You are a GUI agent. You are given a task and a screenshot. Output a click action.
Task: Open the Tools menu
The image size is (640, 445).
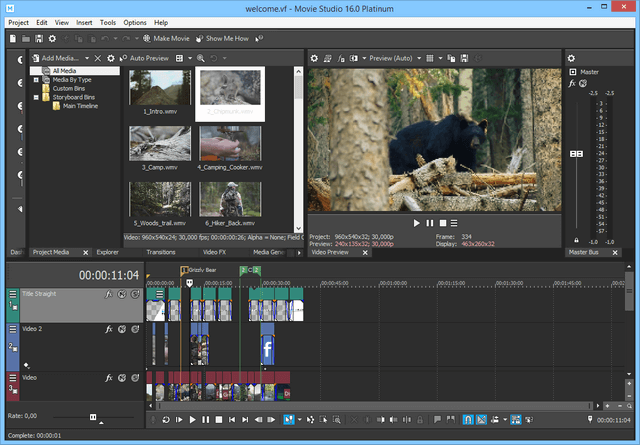pyautogui.click(x=107, y=22)
